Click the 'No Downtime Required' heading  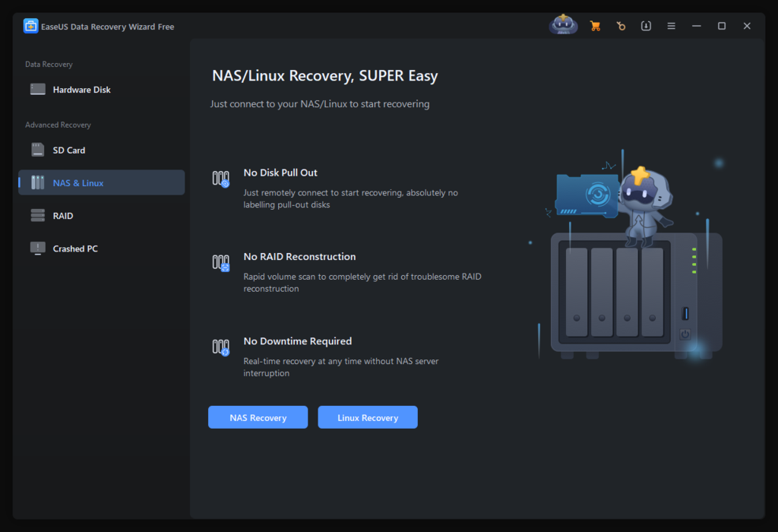(298, 341)
